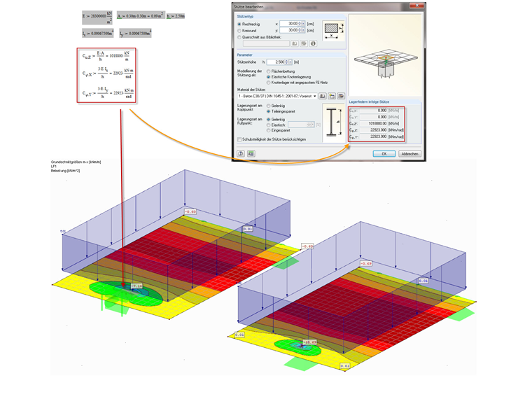Open cross-section info icon
Screen dimensions: 532x399
pyautogui.click(x=313, y=43)
